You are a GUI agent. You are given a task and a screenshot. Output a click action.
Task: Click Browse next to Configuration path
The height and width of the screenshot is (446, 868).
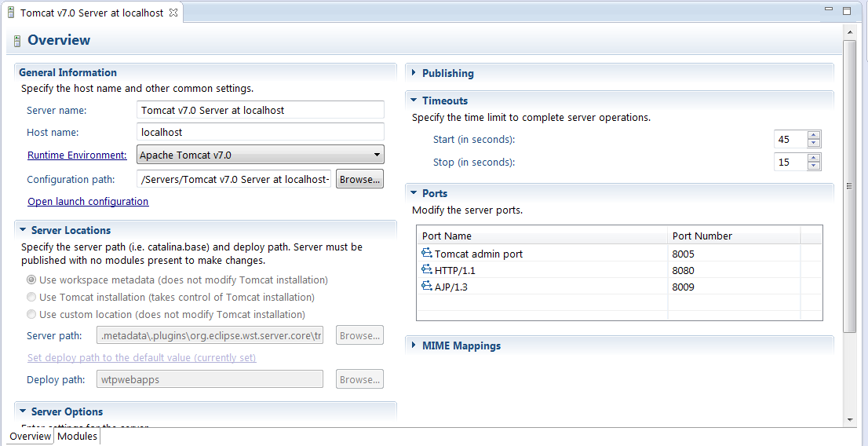click(x=359, y=179)
